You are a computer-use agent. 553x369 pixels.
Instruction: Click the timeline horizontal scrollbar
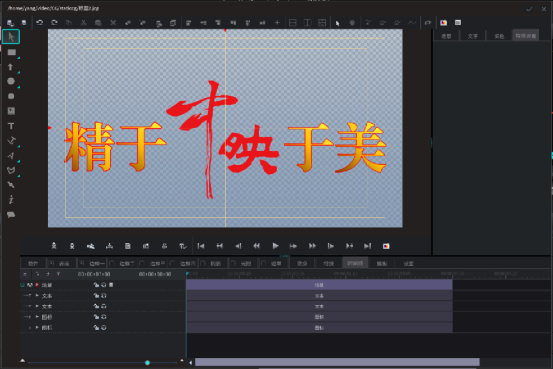(x=337, y=362)
